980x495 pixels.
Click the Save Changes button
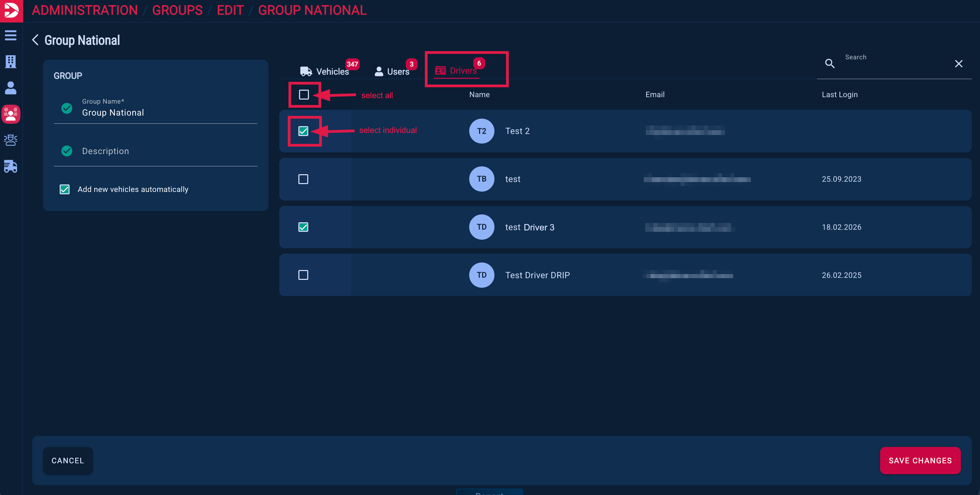click(920, 460)
